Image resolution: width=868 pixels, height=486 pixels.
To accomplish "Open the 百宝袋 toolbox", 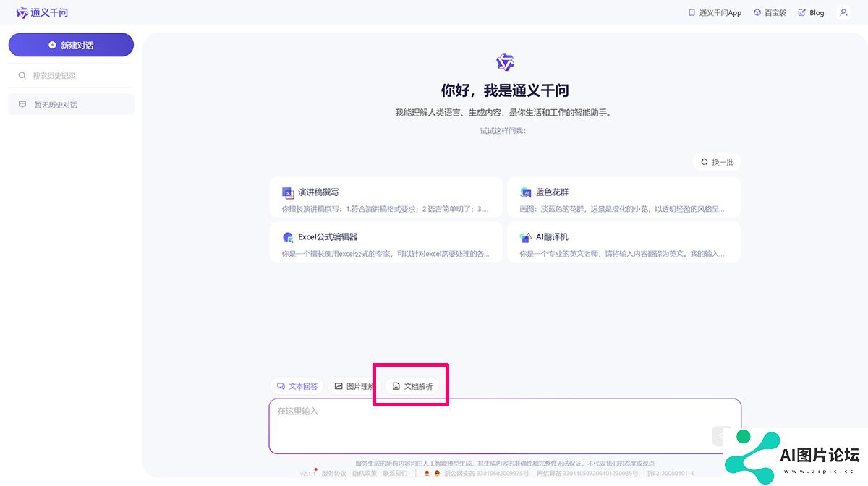I will (770, 12).
